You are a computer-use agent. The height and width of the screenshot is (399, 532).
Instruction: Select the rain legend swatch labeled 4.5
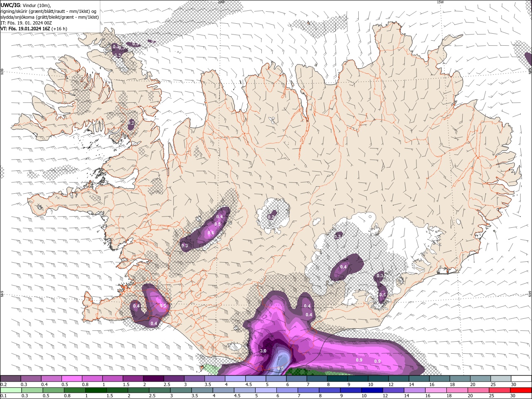(245, 390)
